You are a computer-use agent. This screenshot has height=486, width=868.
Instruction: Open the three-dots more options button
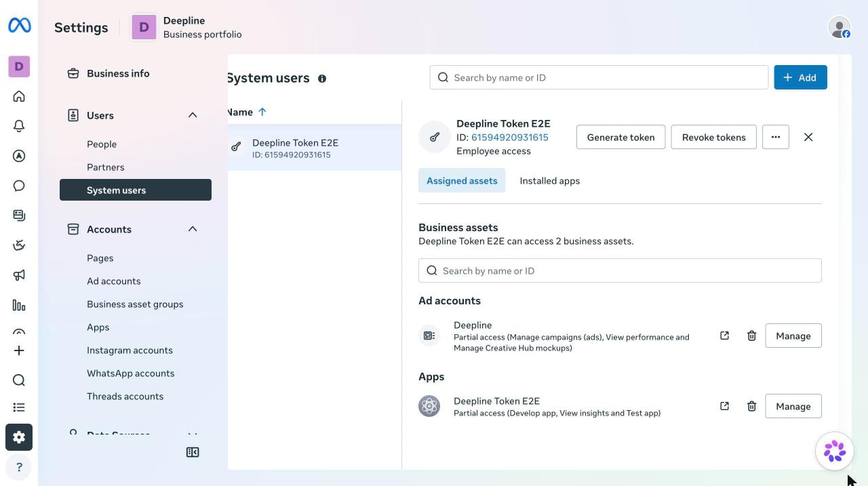click(776, 137)
